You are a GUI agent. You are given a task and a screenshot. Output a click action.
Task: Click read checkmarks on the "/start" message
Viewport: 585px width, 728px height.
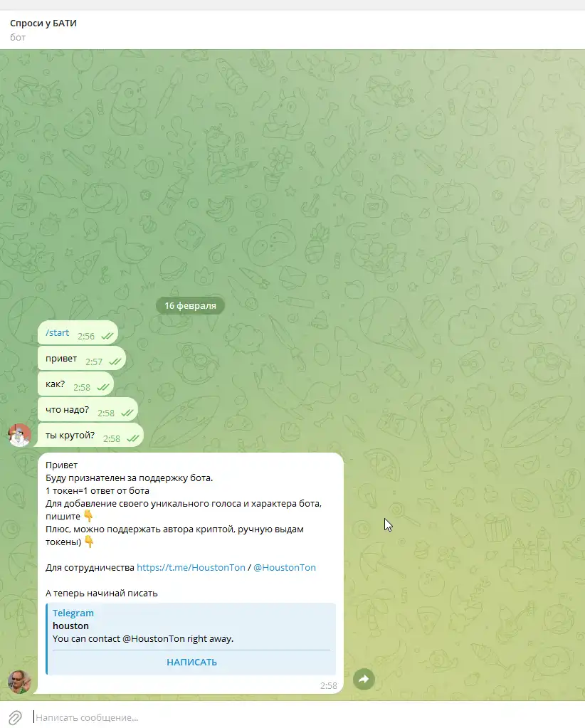108,336
